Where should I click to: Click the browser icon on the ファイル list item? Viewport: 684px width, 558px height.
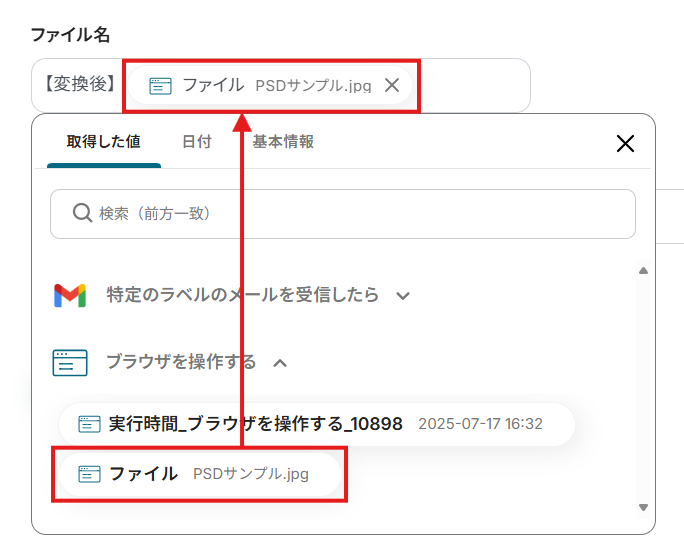pos(90,474)
